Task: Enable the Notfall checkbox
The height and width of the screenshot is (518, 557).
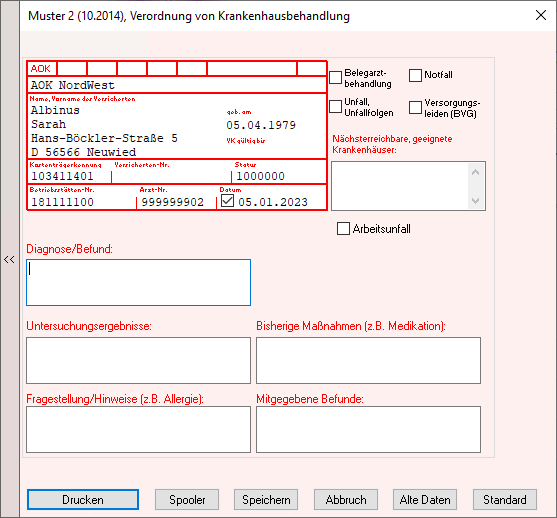Action: [415, 75]
